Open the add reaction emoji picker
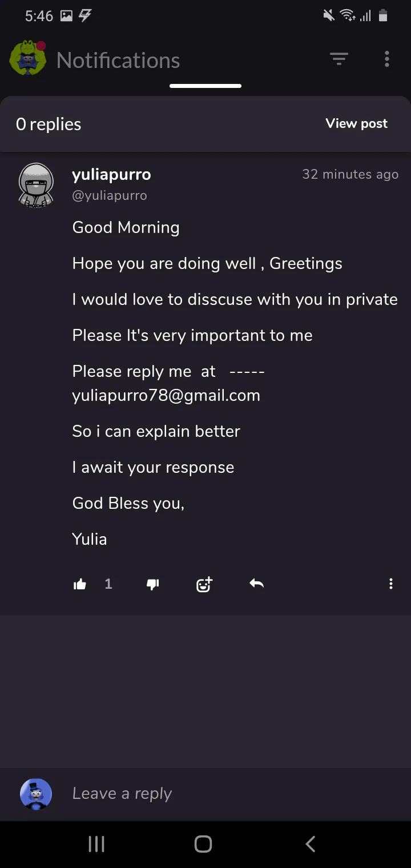Screen dimensions: 411x868 pyautogui.click(x=204, y=584)
